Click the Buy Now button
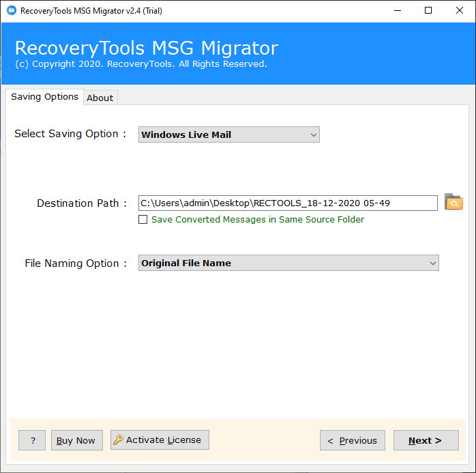This screenshot has height=473, width=476. (x=77, y=440)
